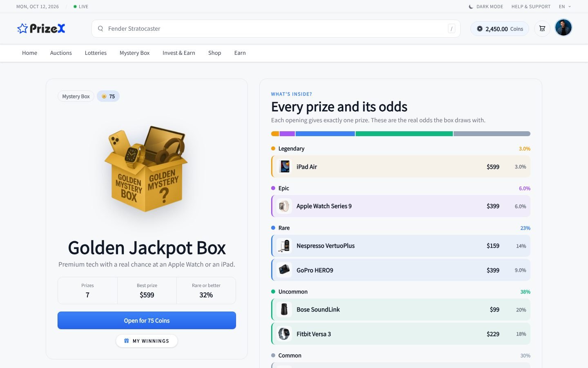Click the Mystery Box tag chip
The height and width of the screenshot is (368, 588).
tap(76, 96)
